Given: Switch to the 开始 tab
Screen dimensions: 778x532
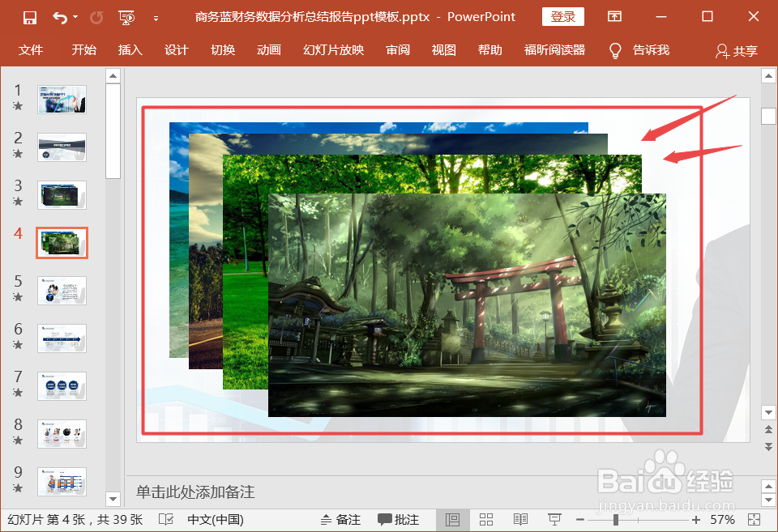Looking at the screenshot, I should pos(83,50).
